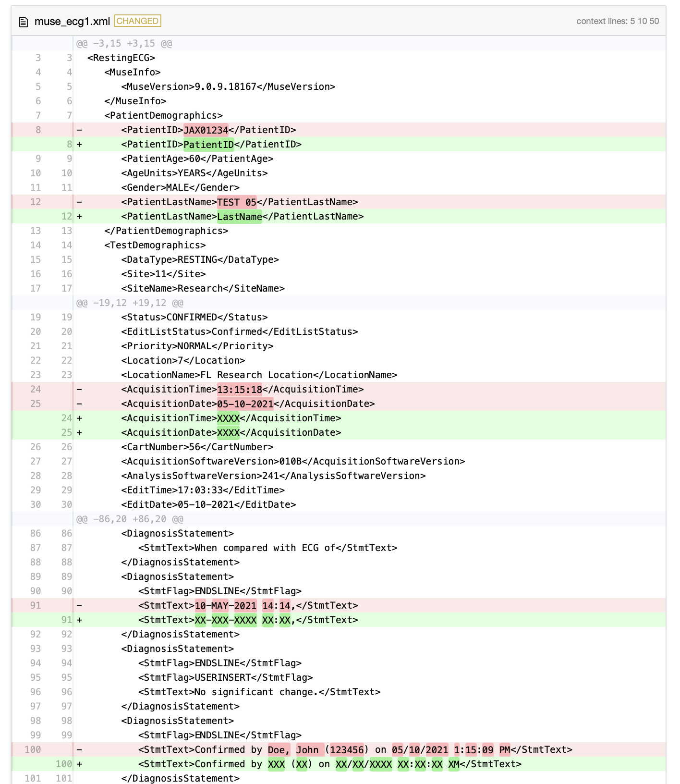This screenshot has height=784, width=680.
Task: Click removed StmtText 10-MAY-2021 14:14
Action: [x=248, y=605]
